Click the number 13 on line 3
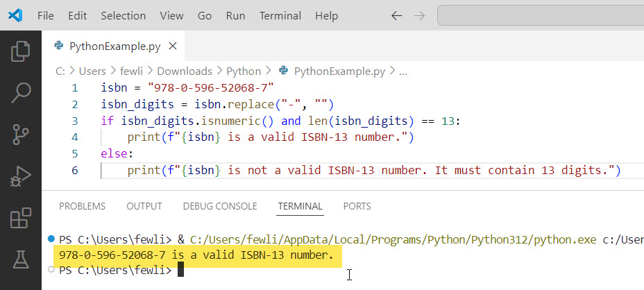This screenshot has width=644, height=290. (x=448, y=121)
